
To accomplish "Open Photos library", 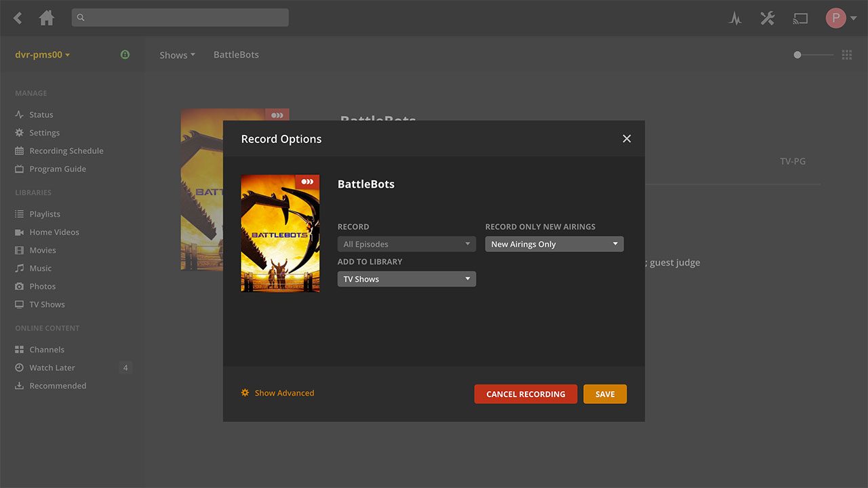I will pos(43,287).
